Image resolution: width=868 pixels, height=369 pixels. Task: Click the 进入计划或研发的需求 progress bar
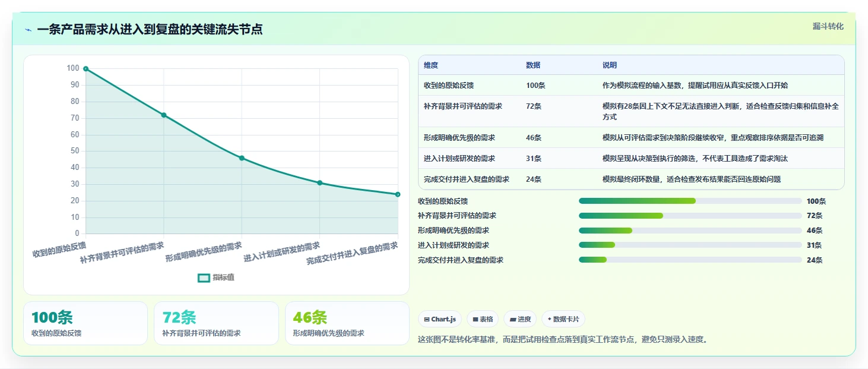(x=690, y=245)
